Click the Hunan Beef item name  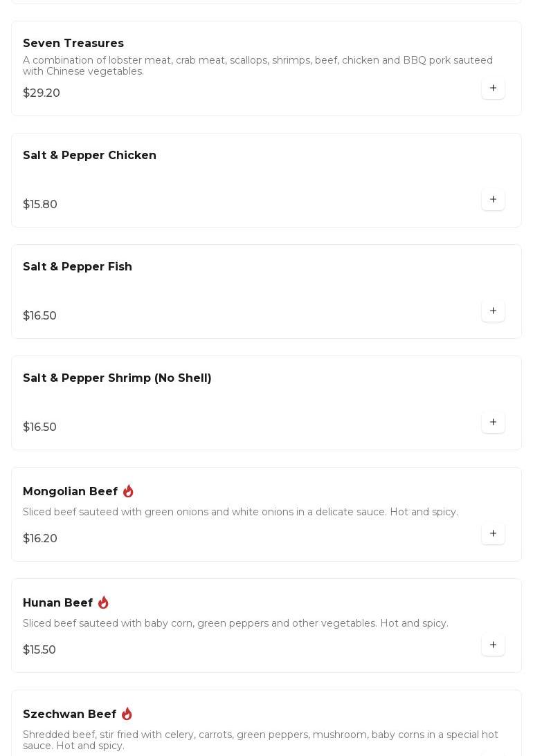[57, 603]
